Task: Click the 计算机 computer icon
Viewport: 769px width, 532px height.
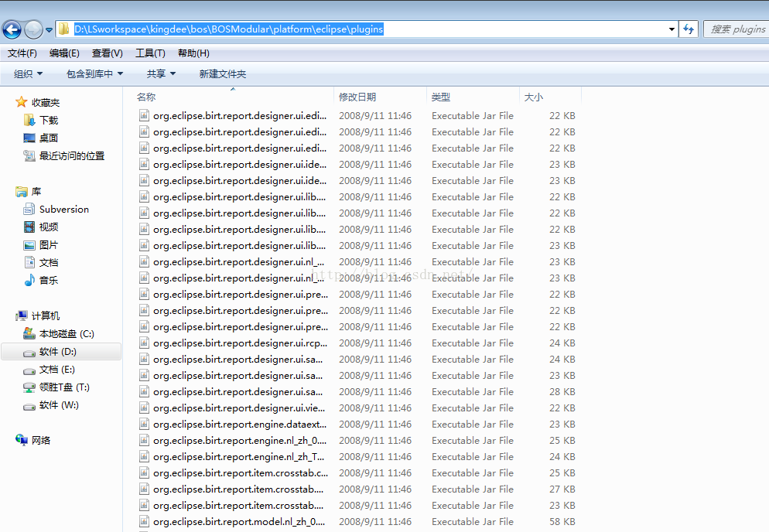Action: click(22, 315)
